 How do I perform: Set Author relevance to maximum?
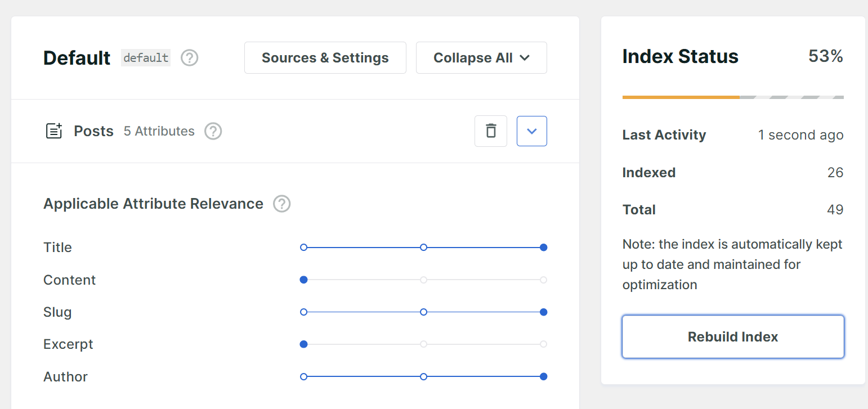click(543, 376)
